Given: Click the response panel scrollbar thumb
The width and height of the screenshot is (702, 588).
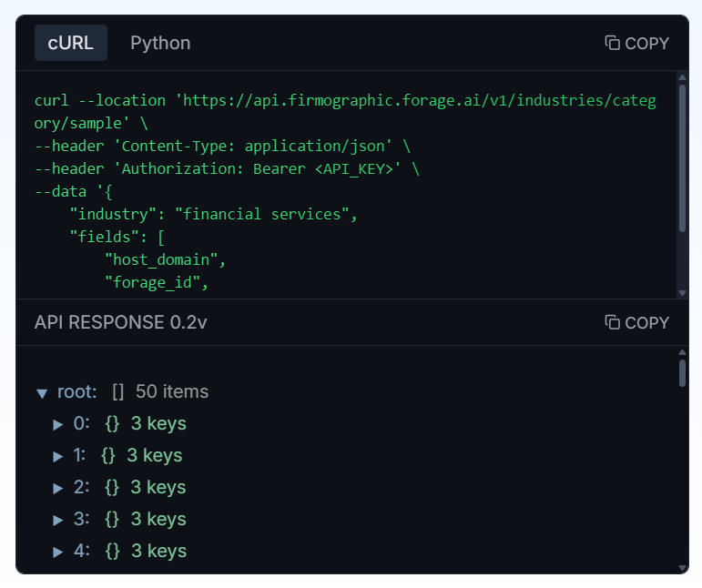Looking at the screenshot, I should coord(682,373).
